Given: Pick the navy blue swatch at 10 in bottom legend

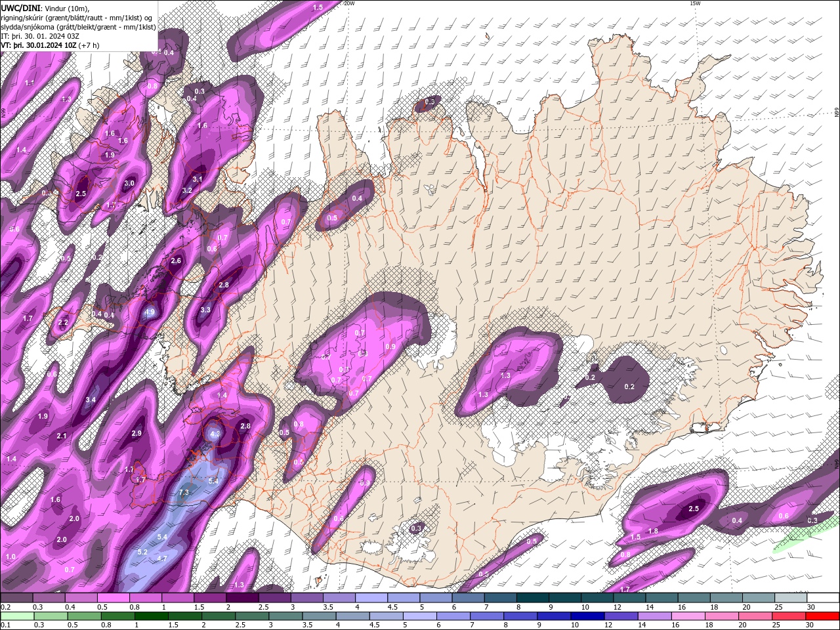Looking at the screenshot, I should (x=589, y=616).
